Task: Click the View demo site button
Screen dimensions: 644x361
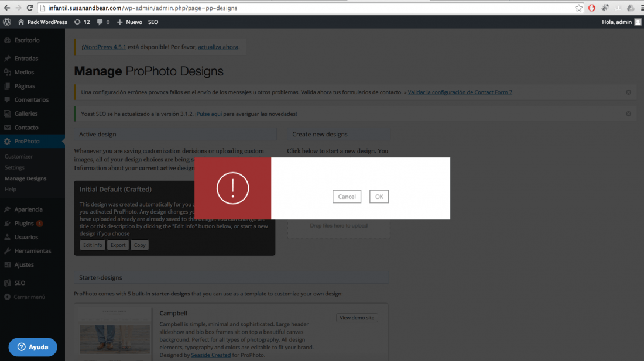Action: point(357,318)
